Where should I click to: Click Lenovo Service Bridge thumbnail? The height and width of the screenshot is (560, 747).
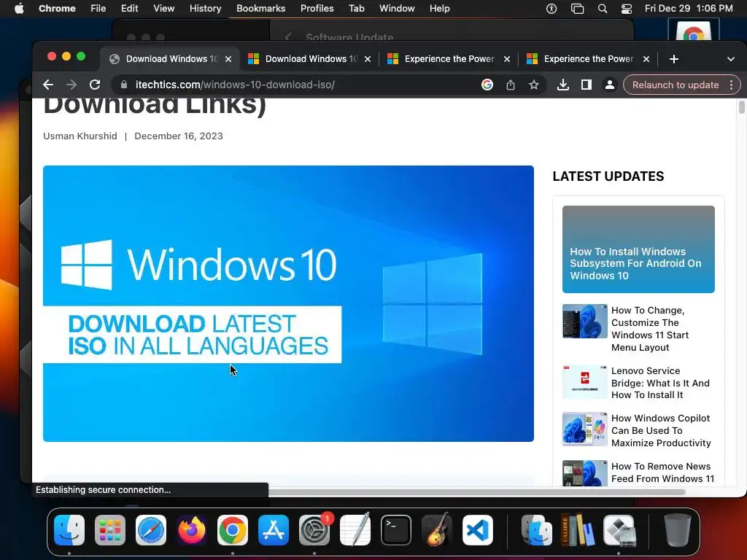584,382
